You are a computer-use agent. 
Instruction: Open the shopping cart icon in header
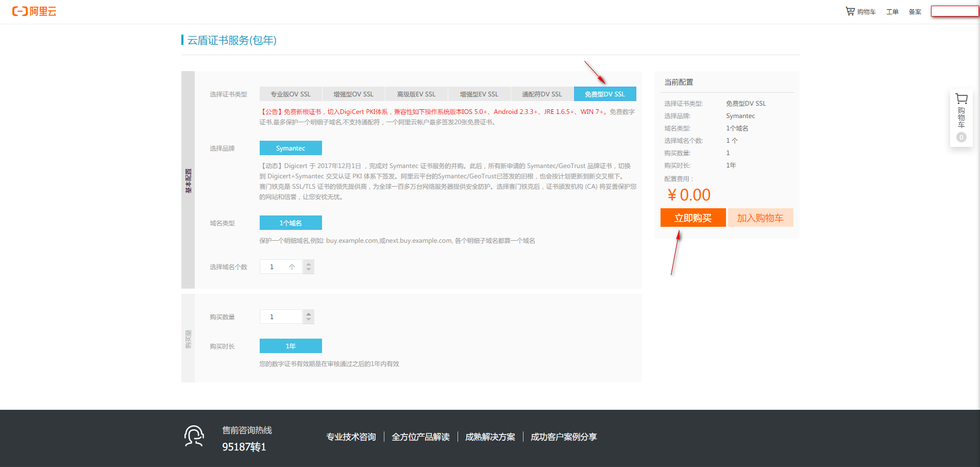coord(850,11)
